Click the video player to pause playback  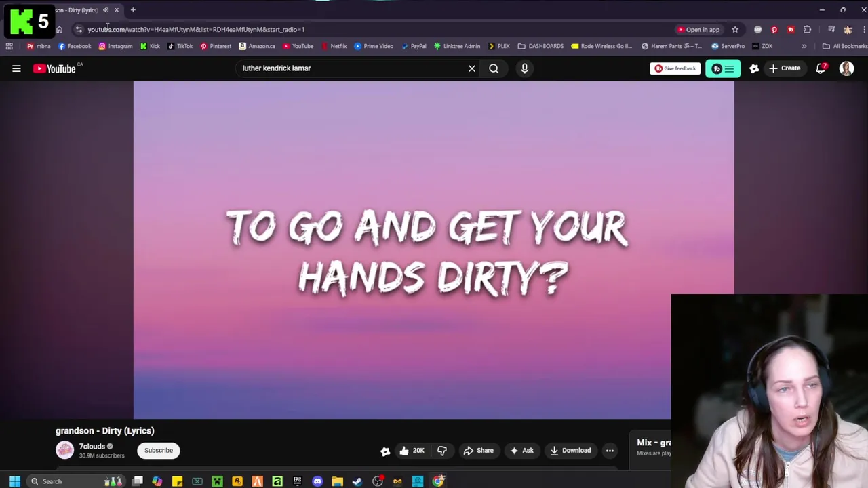tap(433, 250)
